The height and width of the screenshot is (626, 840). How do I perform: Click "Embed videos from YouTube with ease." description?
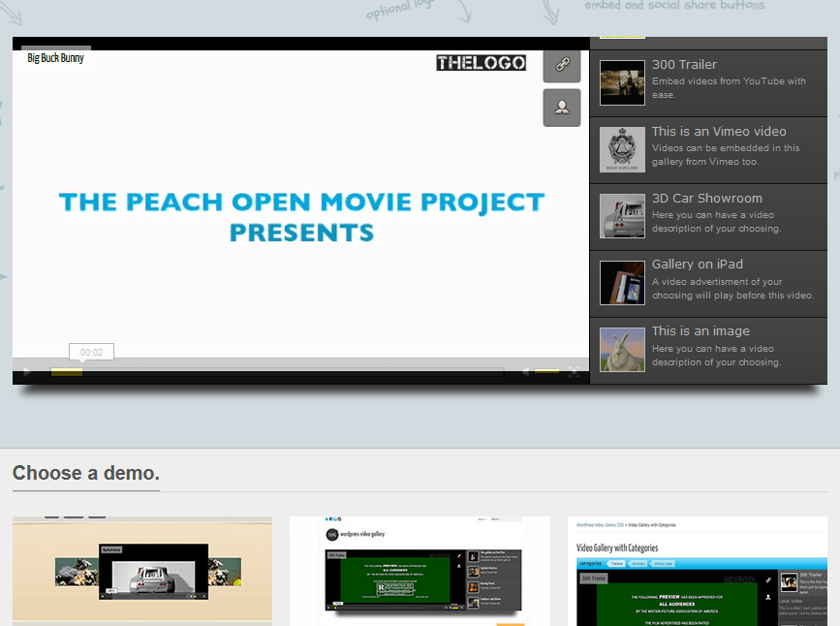730,88
